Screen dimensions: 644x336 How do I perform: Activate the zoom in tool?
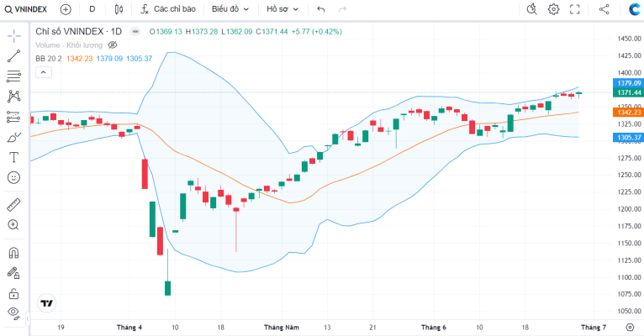(x=13, y=225)
